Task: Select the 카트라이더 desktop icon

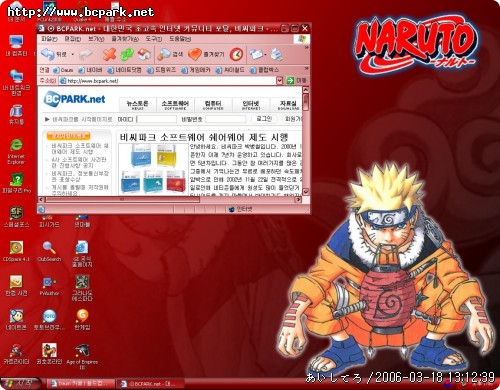Action: pyautogui.click(x=16, y=354)
